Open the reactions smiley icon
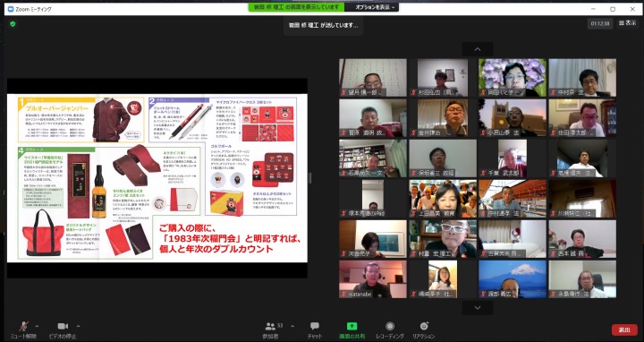The width and height of the screenshot is (644, 342). [424, 327]
